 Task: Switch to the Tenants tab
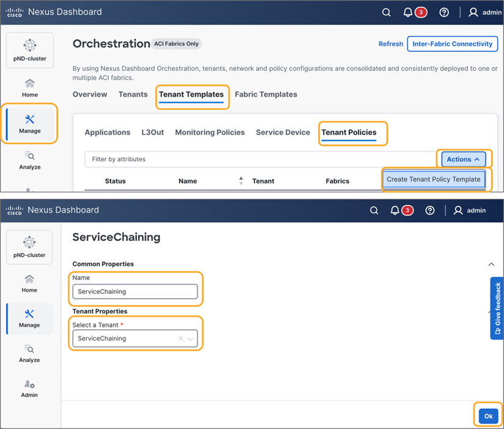click(133, 94)
